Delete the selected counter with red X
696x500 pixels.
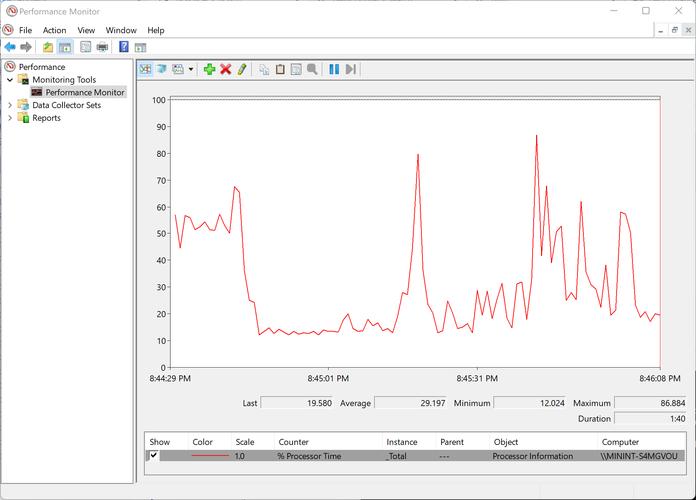pyautogui.click(x=225, y=69)
